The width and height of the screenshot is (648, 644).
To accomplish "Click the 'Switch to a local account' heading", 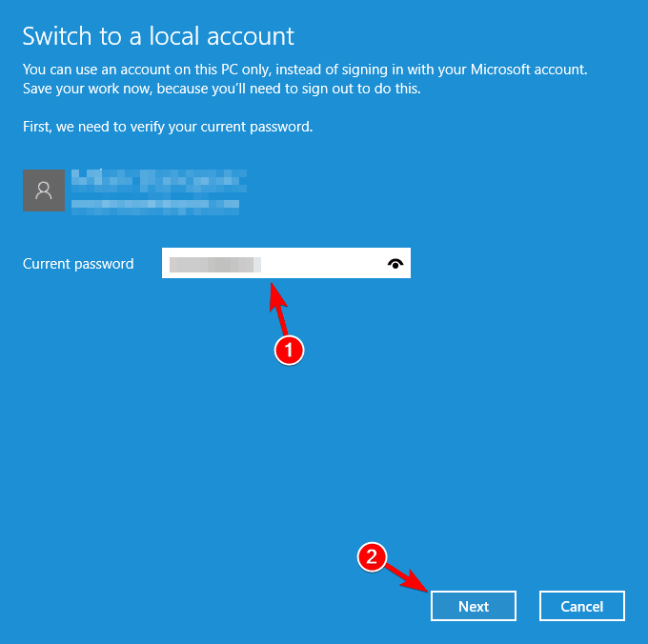I will 158,36.
